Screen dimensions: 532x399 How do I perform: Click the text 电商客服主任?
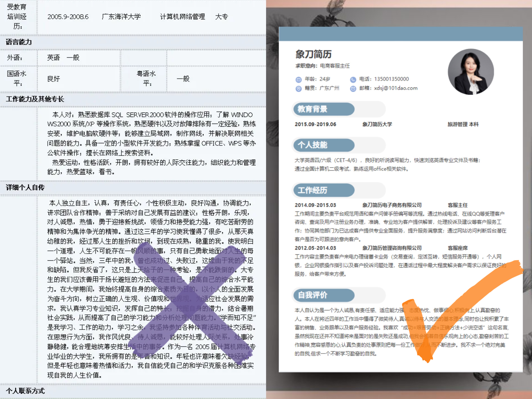click(335, 66)
